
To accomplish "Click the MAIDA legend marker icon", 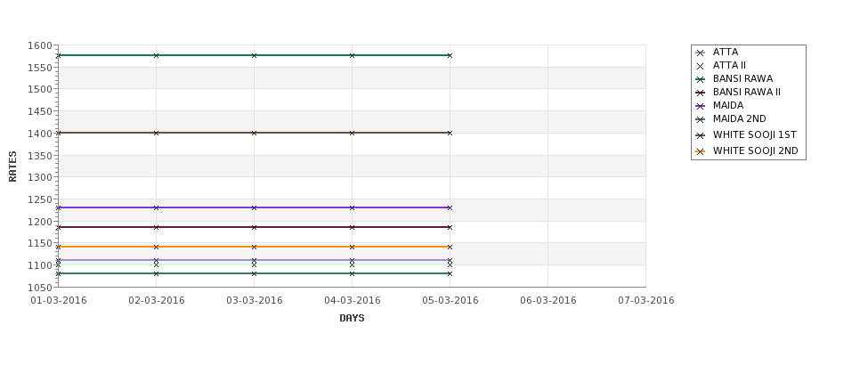I will (x=700, y=106).
